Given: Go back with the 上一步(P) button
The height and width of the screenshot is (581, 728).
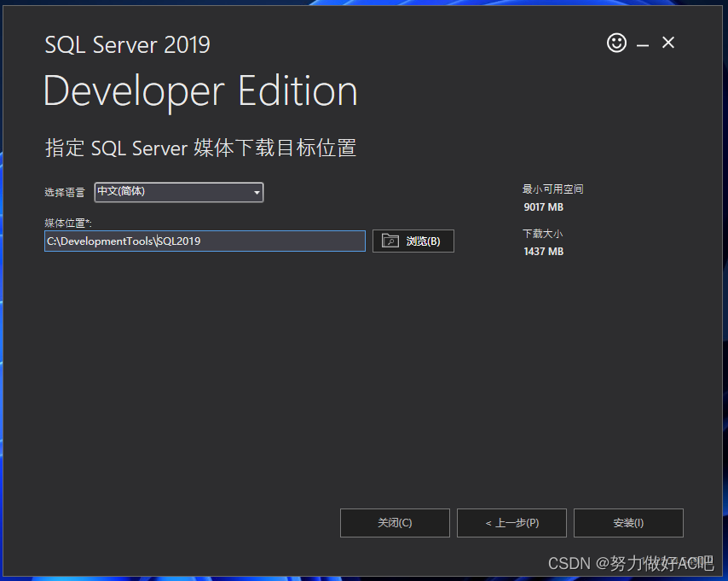Looking at the screenshot, I should tap(511, 523).
